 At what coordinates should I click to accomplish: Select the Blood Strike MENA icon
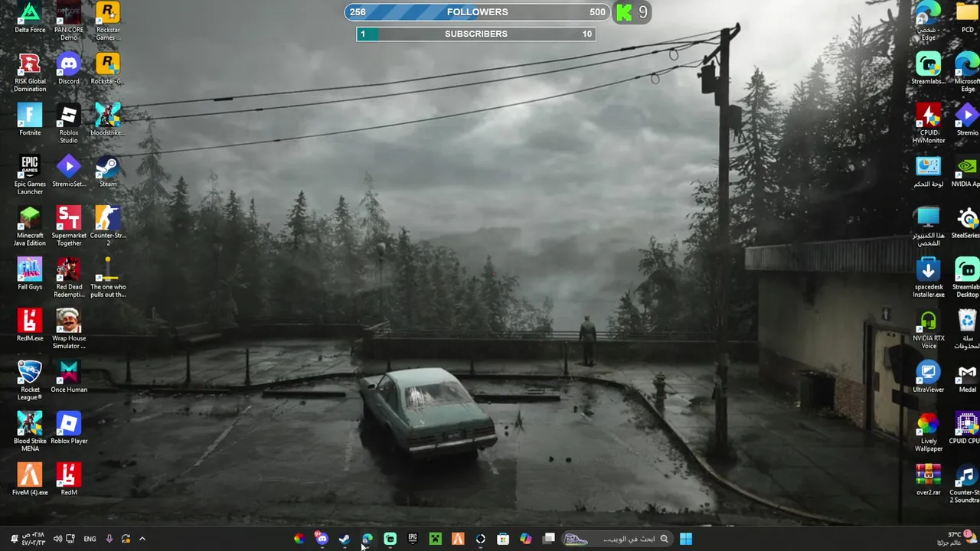pos(30,432)
